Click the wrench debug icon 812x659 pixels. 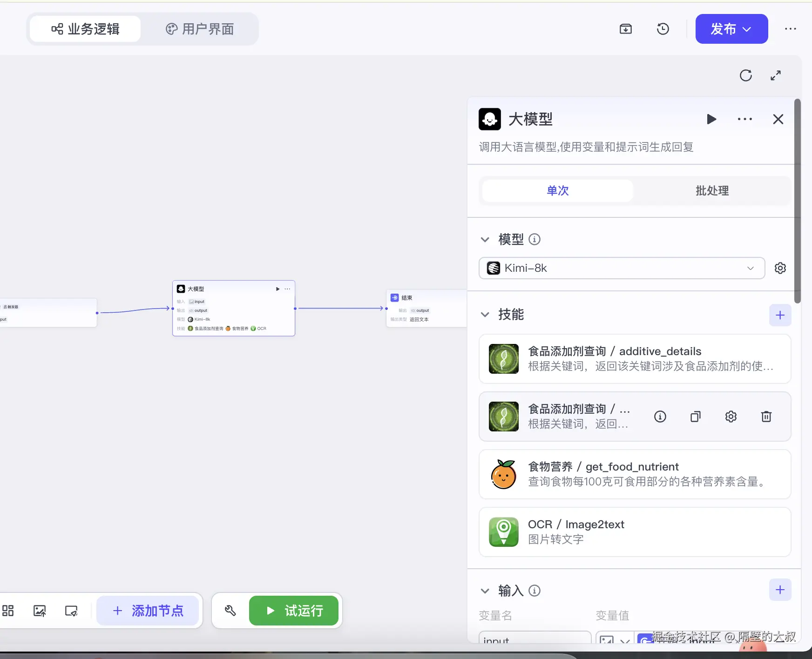point(230,611)
